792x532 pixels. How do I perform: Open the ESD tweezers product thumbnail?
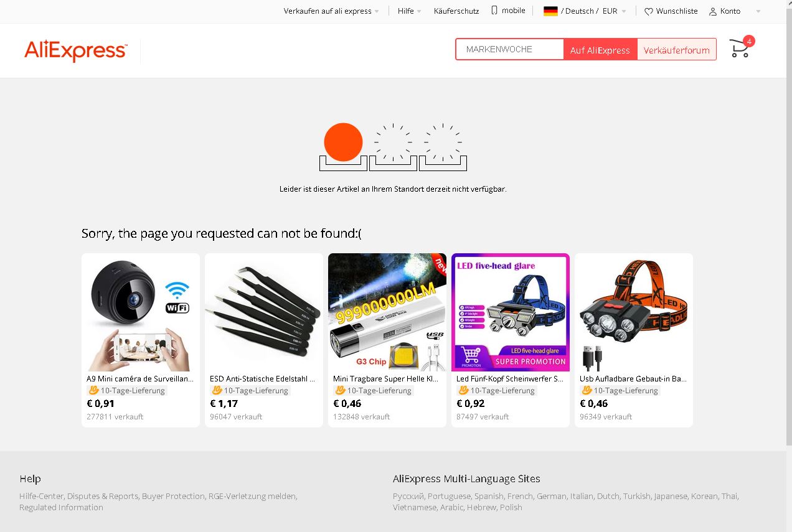(264, 312)
